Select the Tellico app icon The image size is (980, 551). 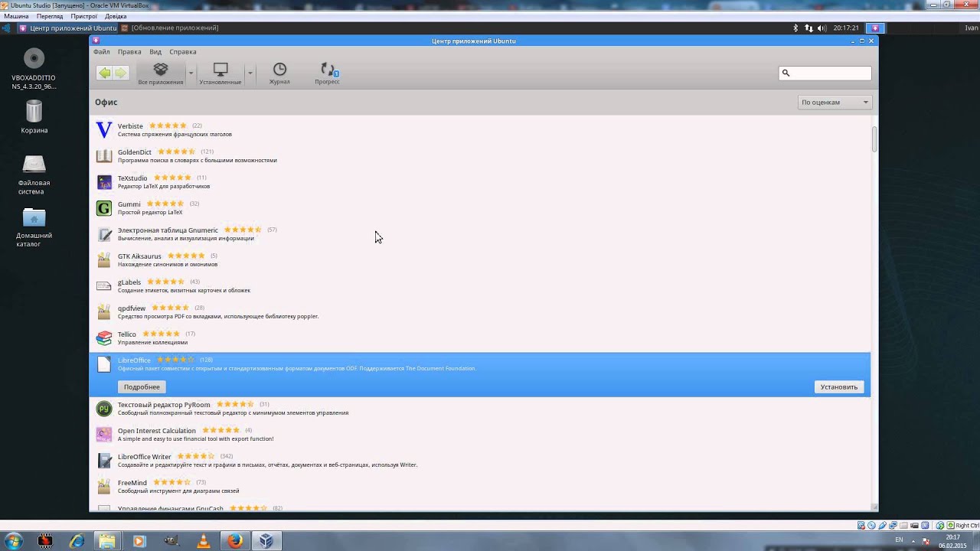pos(104,338)
